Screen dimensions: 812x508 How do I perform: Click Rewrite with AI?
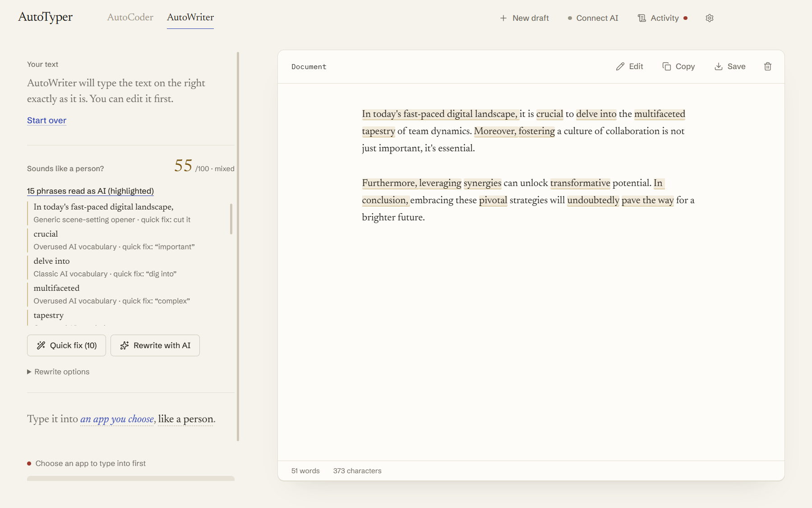(x=155, y=345)
